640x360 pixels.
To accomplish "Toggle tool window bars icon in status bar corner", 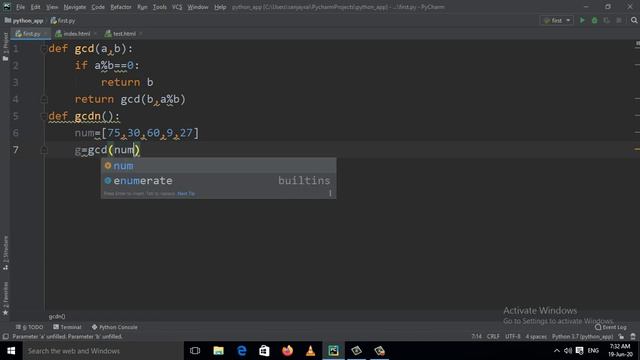I will coord(5,337).
